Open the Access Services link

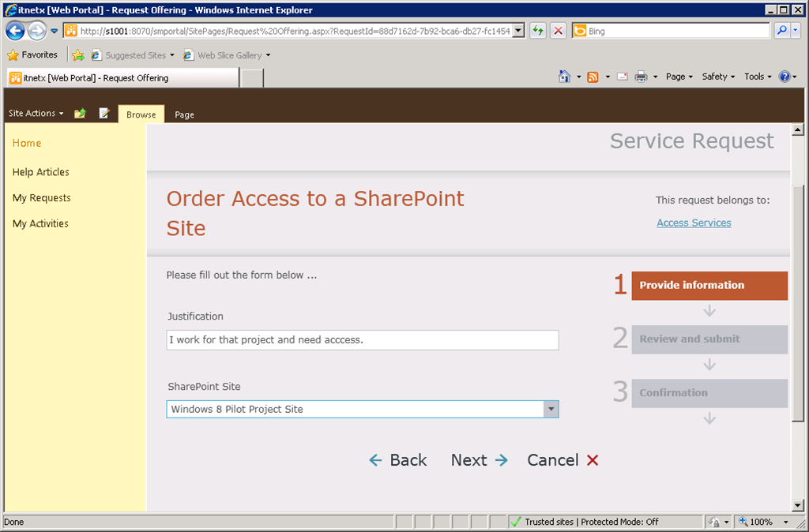tap(694, 223)
